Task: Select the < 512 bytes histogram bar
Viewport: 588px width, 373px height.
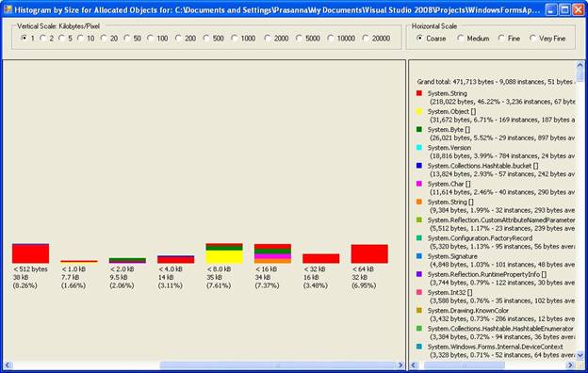Action: tap(30, 253)
